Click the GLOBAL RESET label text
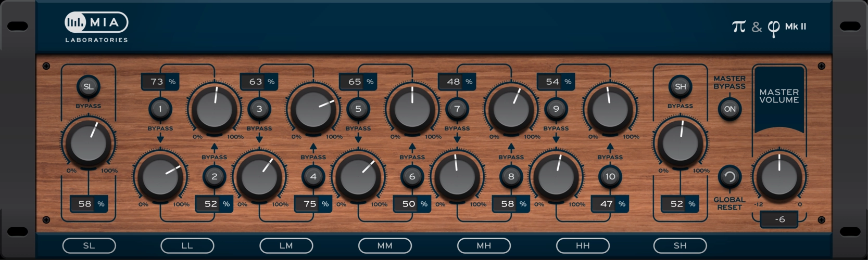 tap(729, 203)
